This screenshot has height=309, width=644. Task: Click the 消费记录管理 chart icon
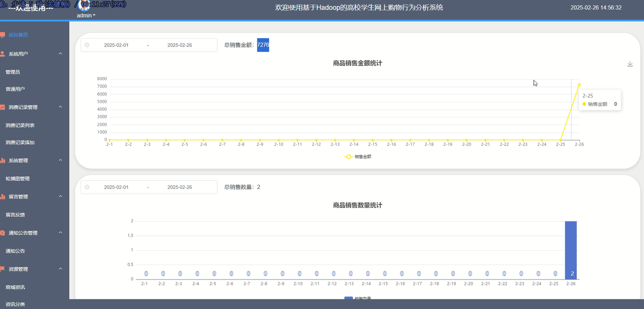(2, 107)
